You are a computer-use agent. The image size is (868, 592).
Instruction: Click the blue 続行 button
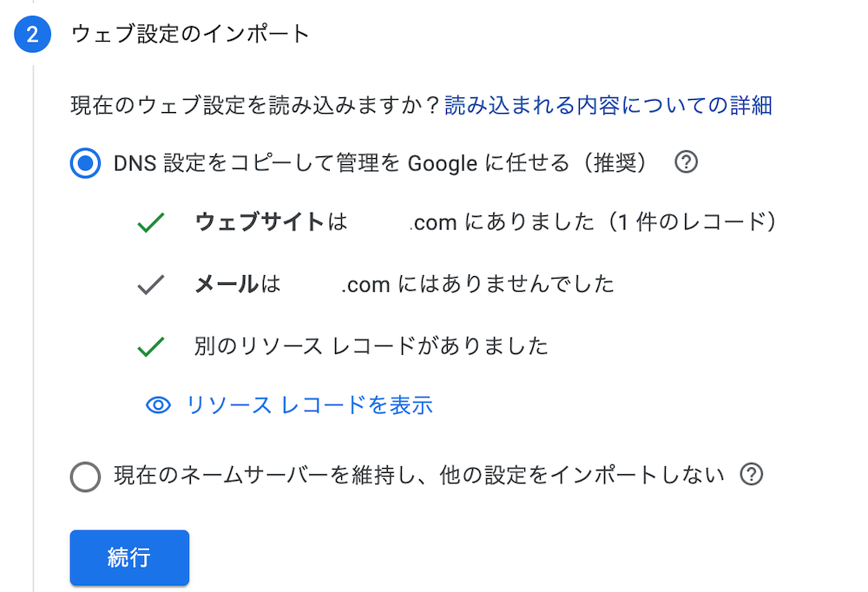point(129,557)
